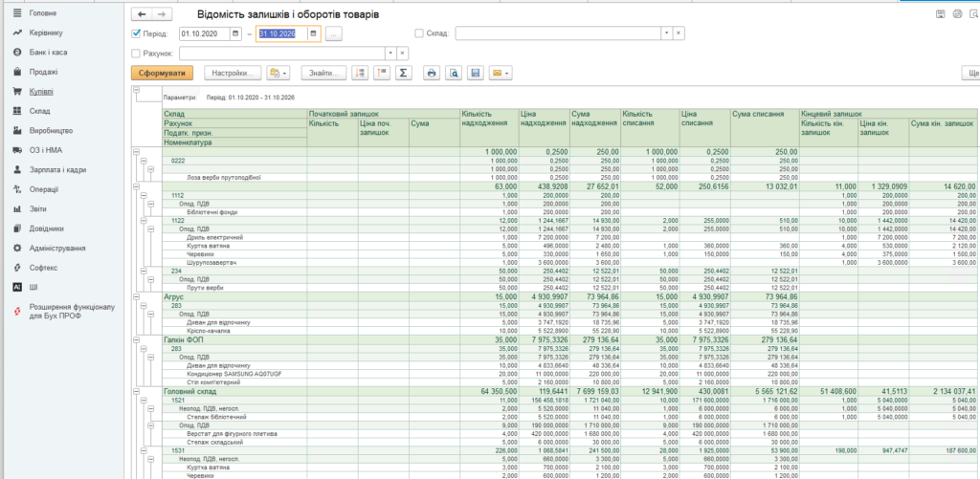Viewport: 980px width, 479px height.
Task: Open the Ще menu button
Action: pyautogui.click(x=971, y=73)
